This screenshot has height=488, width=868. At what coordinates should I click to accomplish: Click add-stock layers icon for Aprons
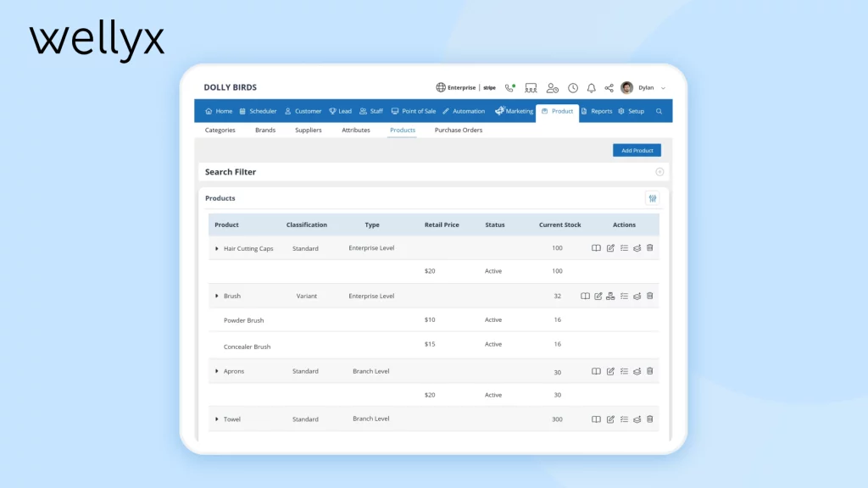tap(637, 371)
